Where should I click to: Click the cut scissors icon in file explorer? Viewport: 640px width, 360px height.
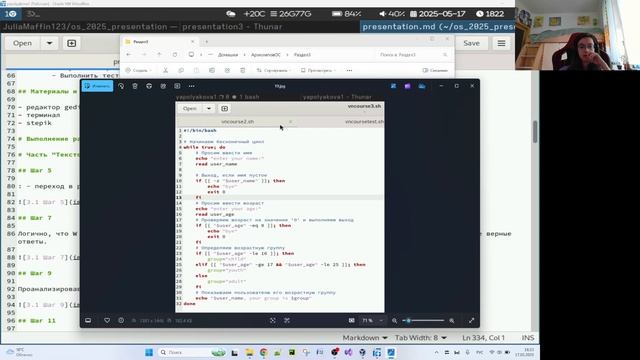165,70
